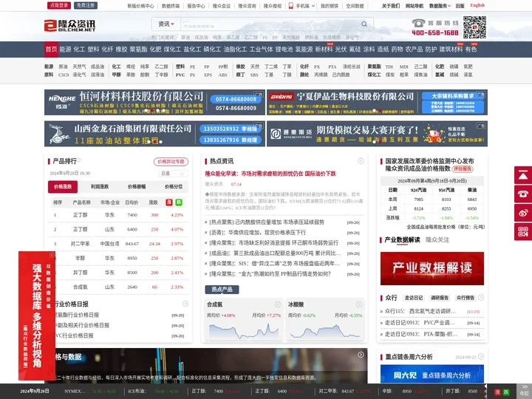
Task: Click the 评估报告 badge button
Action: click(x=463, y=169)
